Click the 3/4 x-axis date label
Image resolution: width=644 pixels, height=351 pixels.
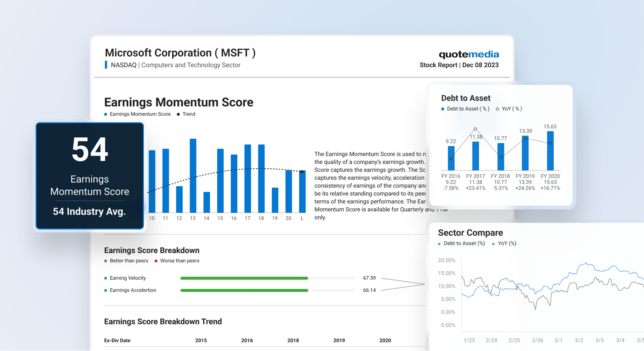[620, 340]
